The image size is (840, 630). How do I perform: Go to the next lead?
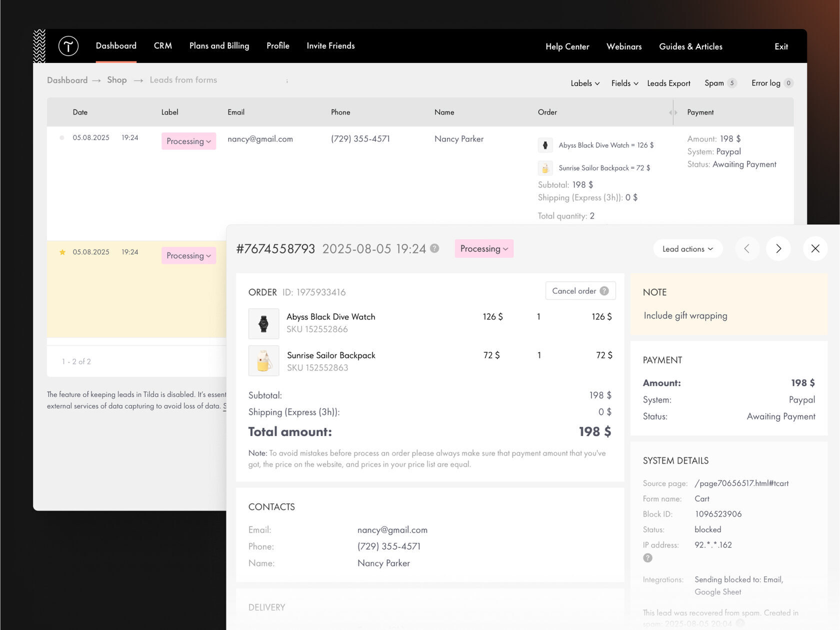778,249
